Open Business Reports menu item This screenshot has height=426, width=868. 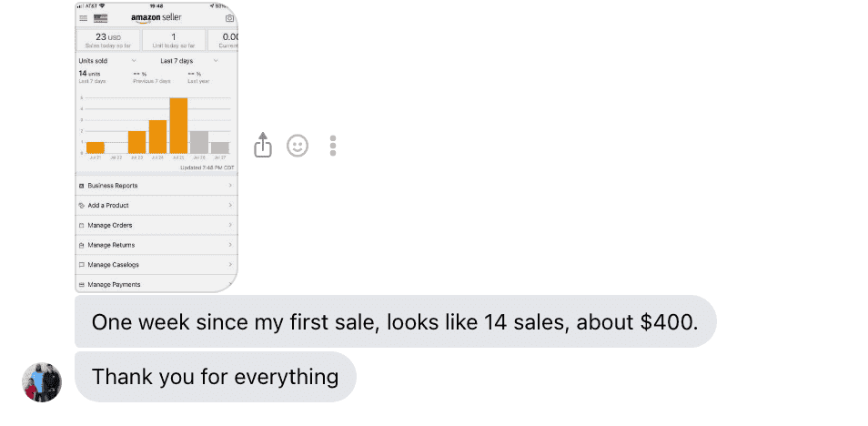click(x=155, y=185)
